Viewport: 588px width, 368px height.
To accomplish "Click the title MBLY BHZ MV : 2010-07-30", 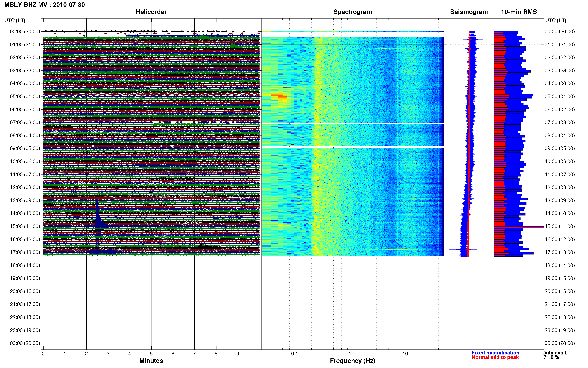I will 45,5.
